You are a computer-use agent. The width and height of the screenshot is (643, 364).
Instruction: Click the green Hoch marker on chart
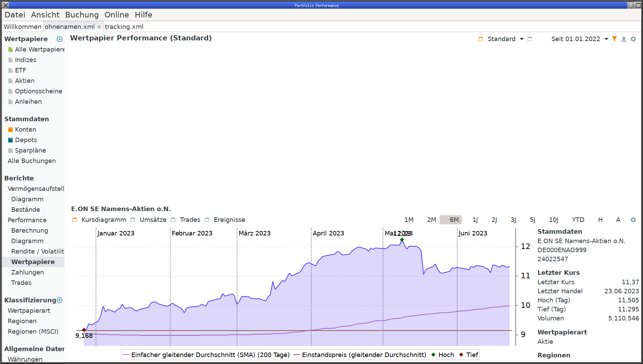402,240
